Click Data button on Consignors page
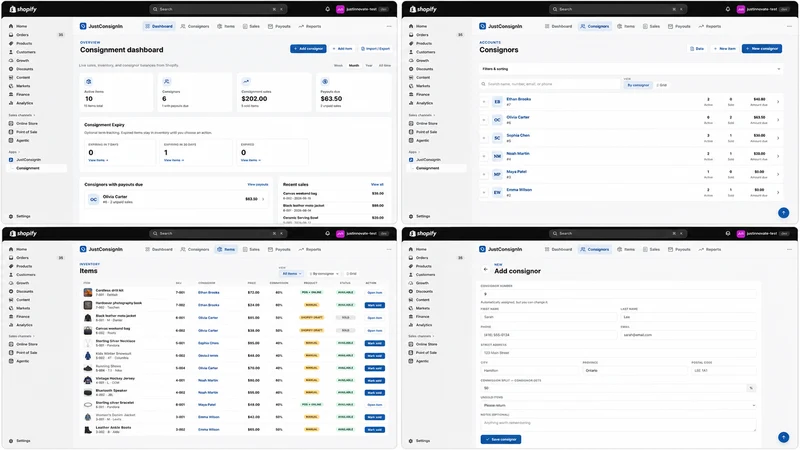The image size is (800, 450). click(697, 48)
